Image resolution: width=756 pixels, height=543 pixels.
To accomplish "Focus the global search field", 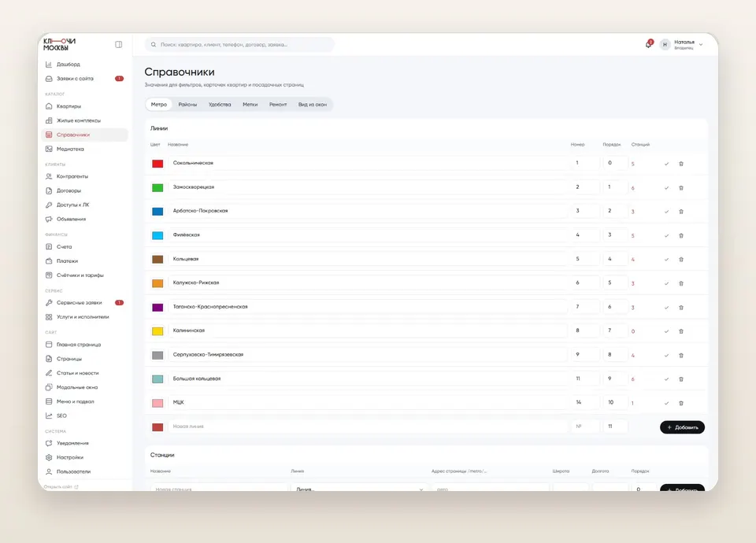I will (239, 44).
